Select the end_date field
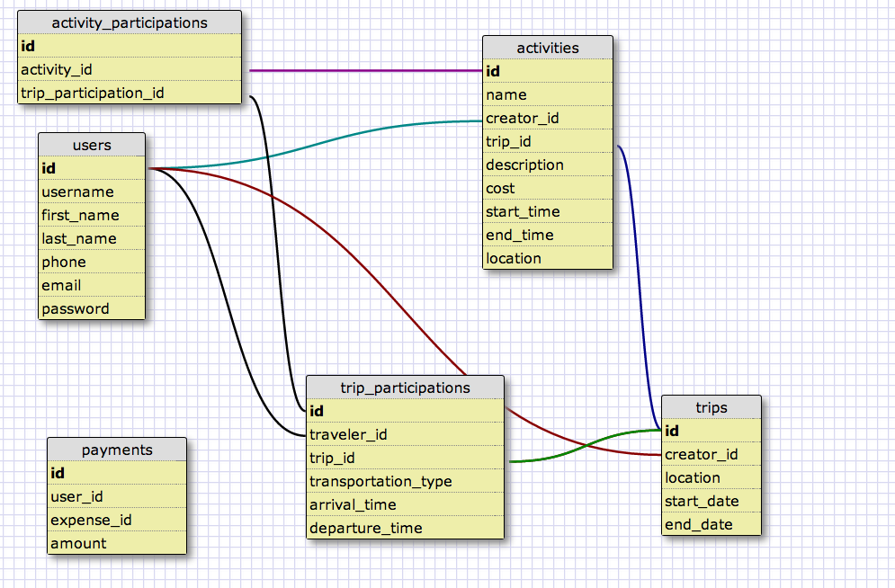Viewport: 895px width, 588px height. tap(712, 524)
